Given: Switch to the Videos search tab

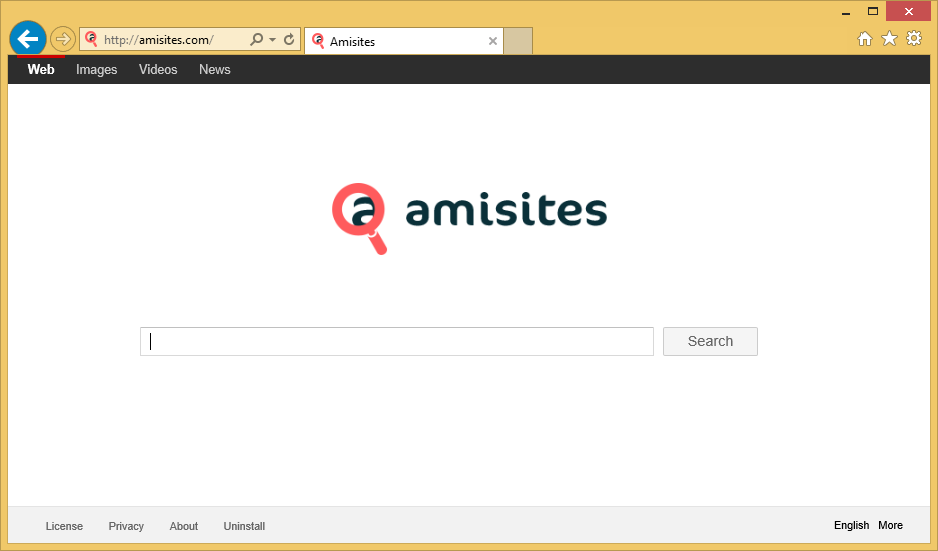Looking at the screenshot, I should pos(158,69).
